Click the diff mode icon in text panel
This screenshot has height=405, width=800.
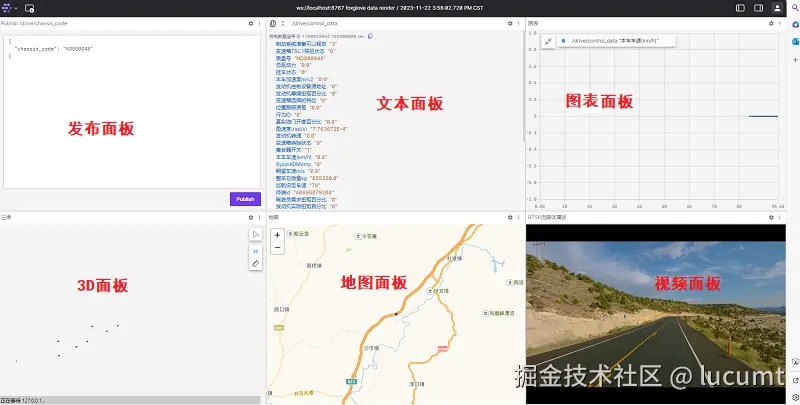coord(273,23)
